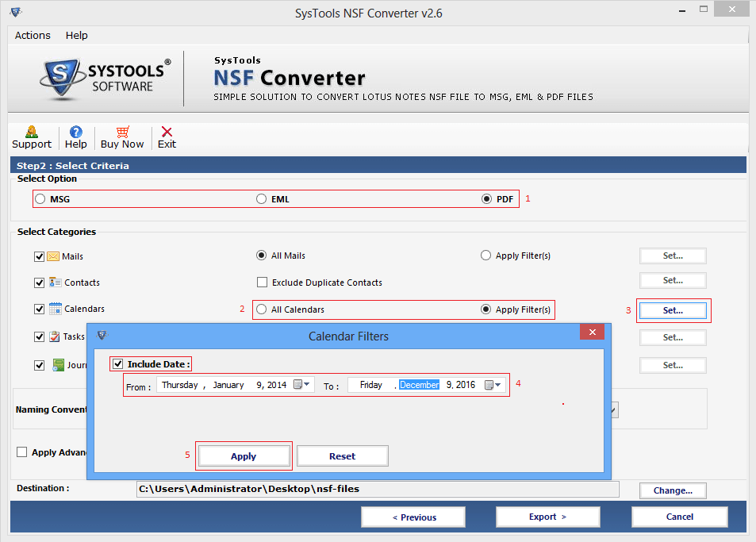This screenshot has height=542, width=756.
Task: Expand the Naming Convention dropdown arrow
Action: pos(613,410)
